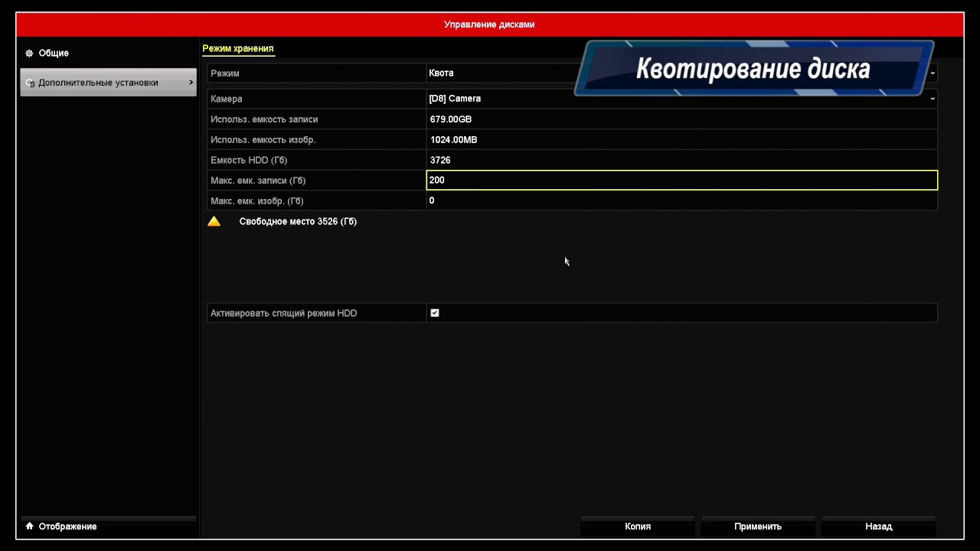980x551 pixels.
Task: Click the Макс. емк. записи field with 200
Action: tap(682, 180)
